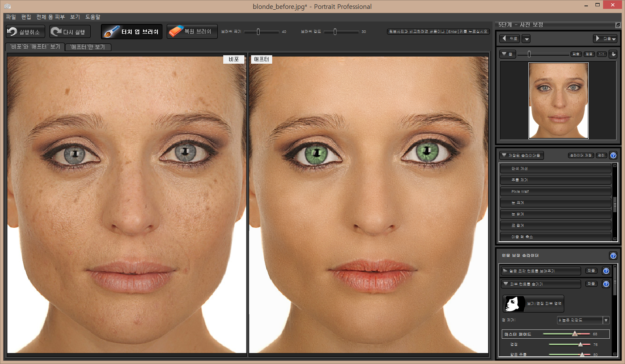The width and height of the screenshot is (625, 364).
Task: Open the 보기 menu
Action: tap(75, 17)
